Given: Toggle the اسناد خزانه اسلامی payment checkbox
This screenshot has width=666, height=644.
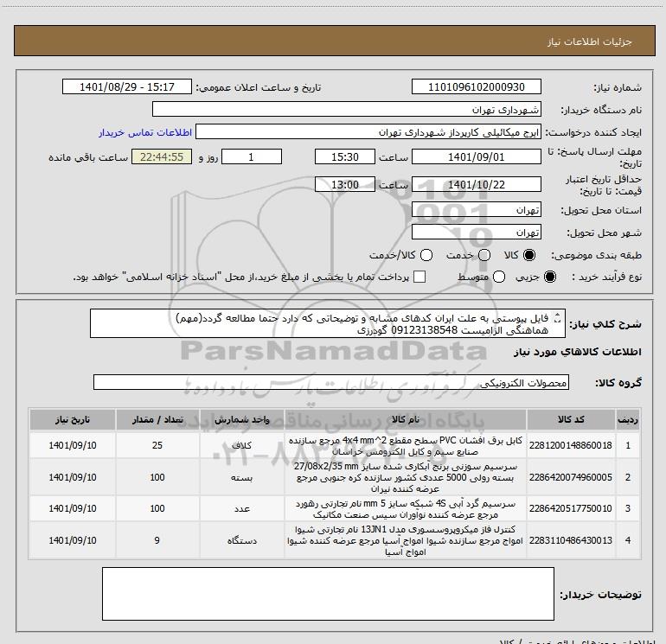Looking at the screenshot, I should click(x=419, y=277).
